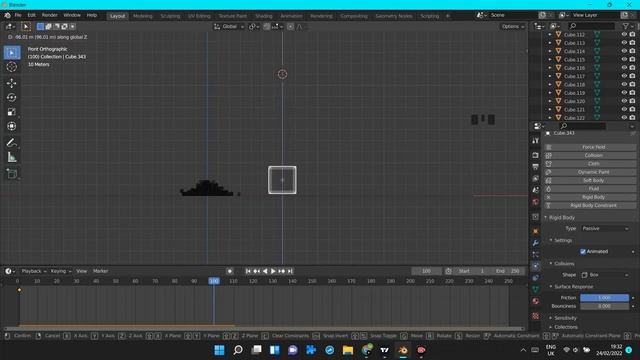
Task: Adjust the Bounciness value slider
Action: 604,306
